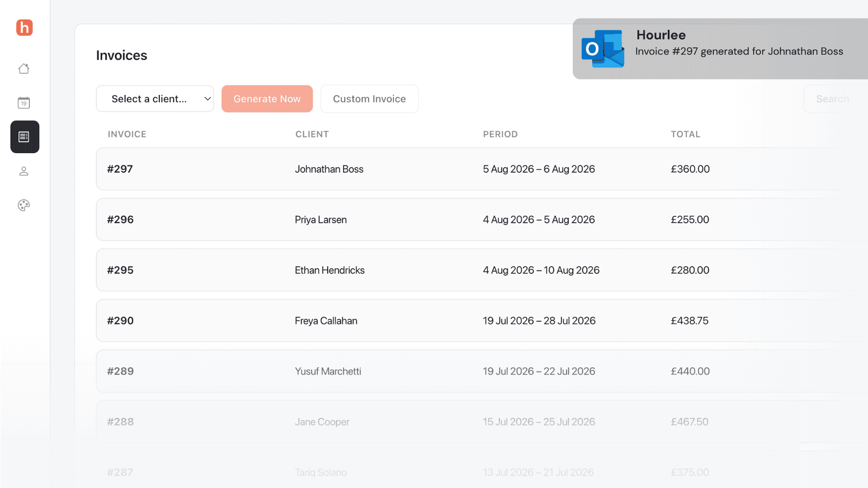
Task: Open the calendar icon in sidebar
Action: point(24,103)
